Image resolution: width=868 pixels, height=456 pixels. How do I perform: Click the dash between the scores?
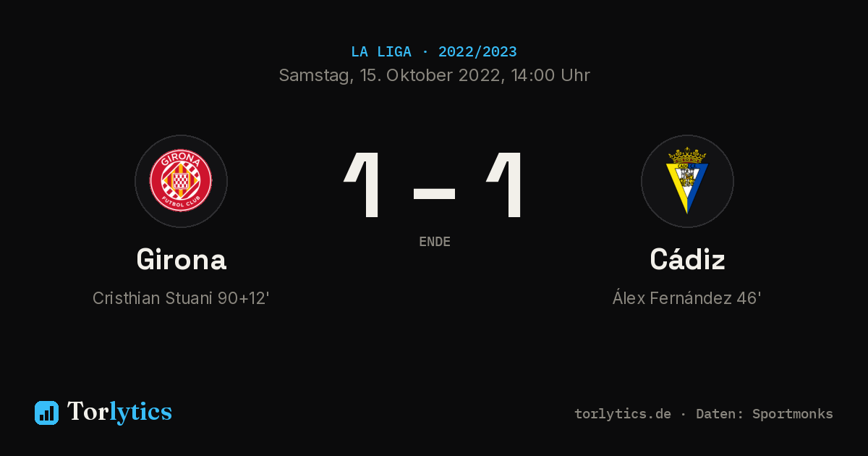click(x=434, y=193)
